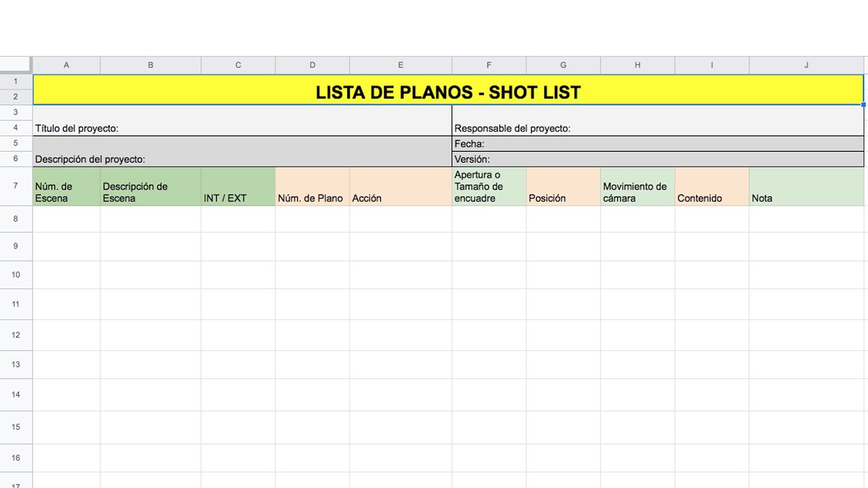Select column A header
The height and width of the screenshot is (488, 868).
click(66, 65)
